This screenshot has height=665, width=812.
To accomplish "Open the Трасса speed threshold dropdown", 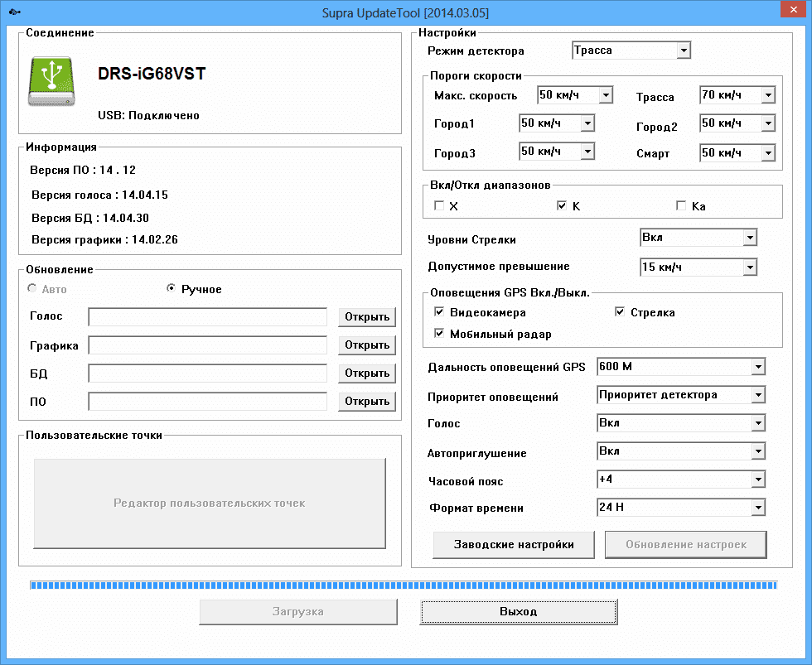I will coord(737,95).
